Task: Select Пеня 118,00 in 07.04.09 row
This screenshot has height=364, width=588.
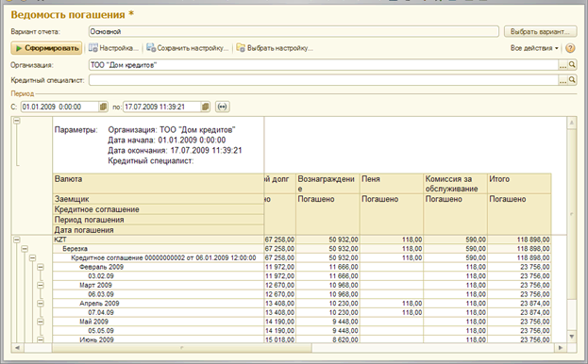Action: 392,312
